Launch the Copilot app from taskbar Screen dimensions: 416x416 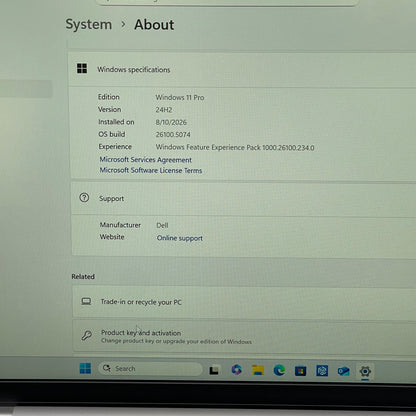pos(236,370)
